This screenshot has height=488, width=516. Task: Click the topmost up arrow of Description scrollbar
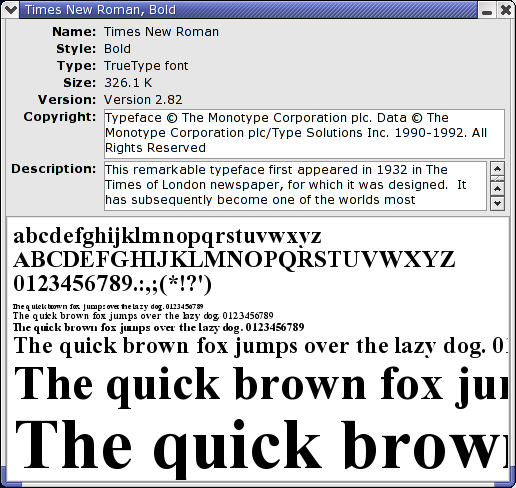point(497,169)
